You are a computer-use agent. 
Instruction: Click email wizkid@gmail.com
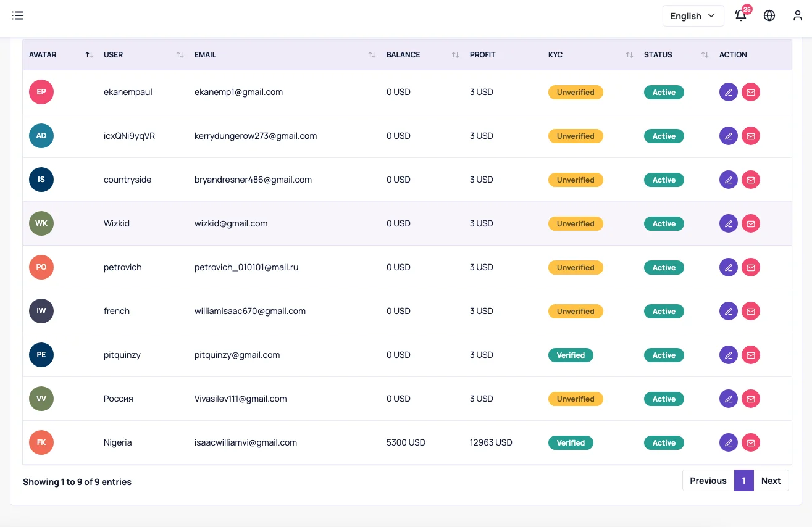231,223
